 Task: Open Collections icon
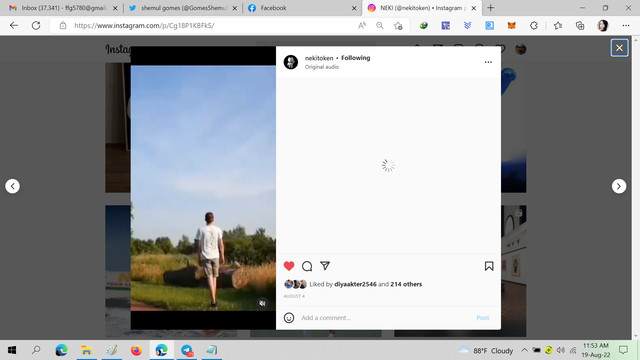coord(580,25)
